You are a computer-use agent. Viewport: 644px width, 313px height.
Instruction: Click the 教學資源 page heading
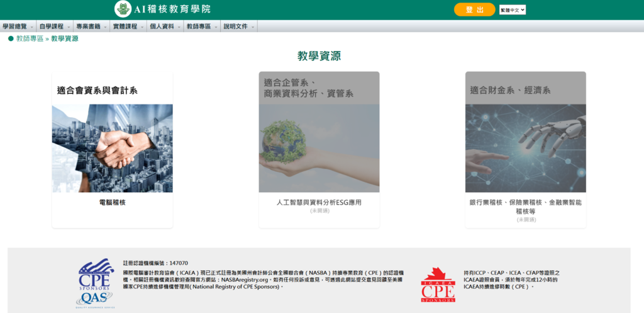click(319, 56)
